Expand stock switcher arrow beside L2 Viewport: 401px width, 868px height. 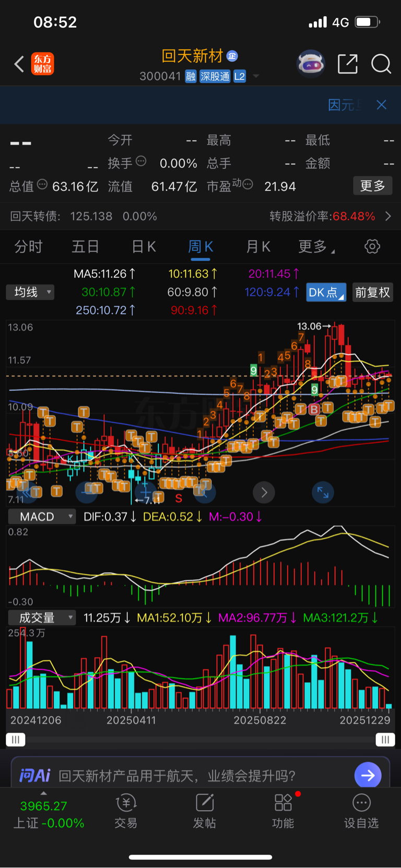tap(256, 76)
